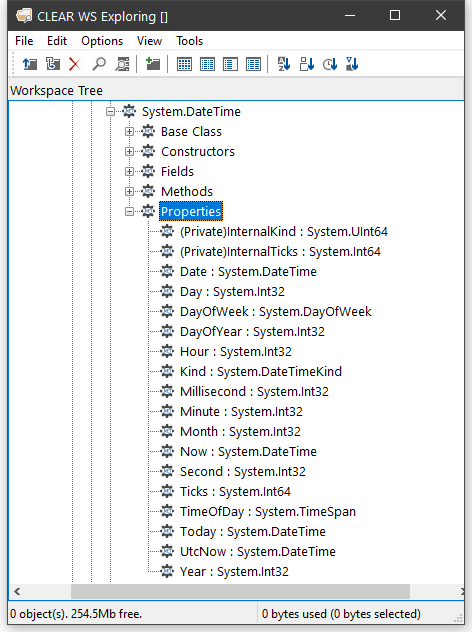Click the folder tree navigation icon

click(x=53, y=64)
